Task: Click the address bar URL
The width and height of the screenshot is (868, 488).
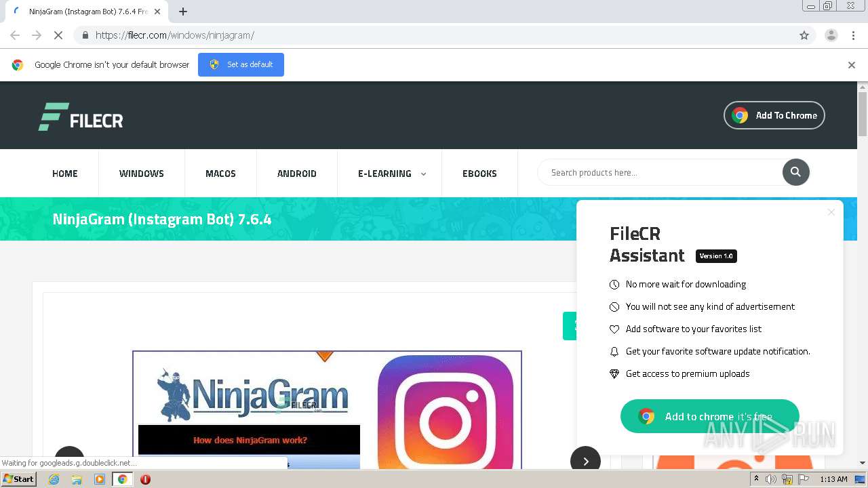Action: click(x=175, y=35)
